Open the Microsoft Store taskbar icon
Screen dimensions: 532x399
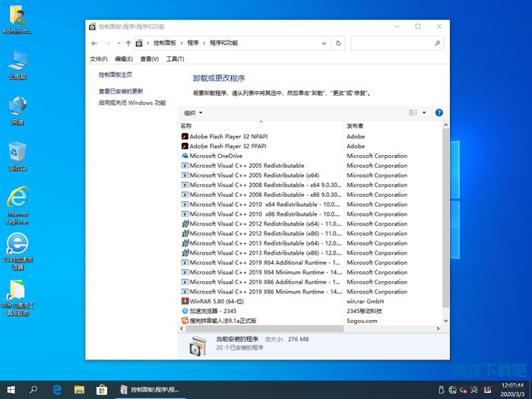100,389
